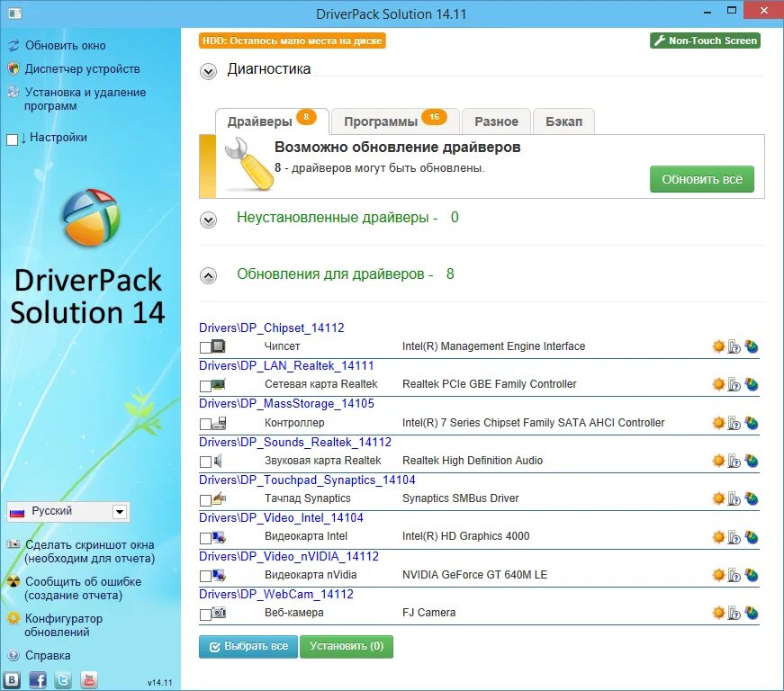This screenshot has height=691, width=784.
Task: Open the Drivers\DP_Touchpad_Synaptics_14104 link
Action: (307, 480)
